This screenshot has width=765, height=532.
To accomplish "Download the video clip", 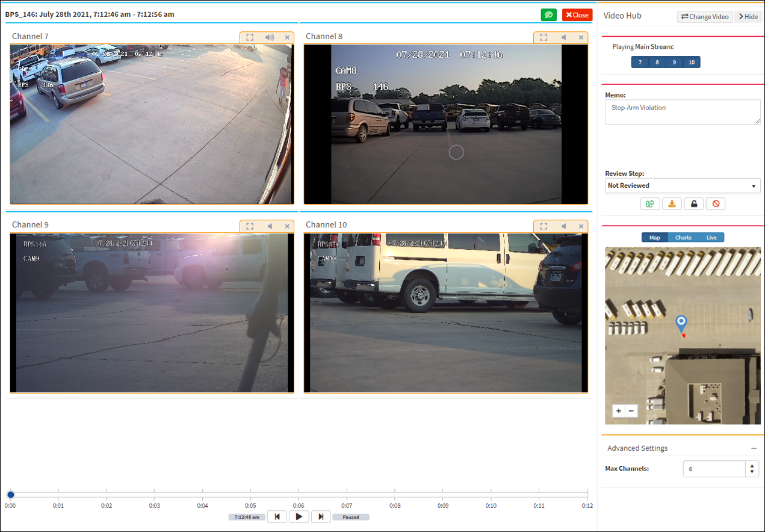I will point(672,204).
